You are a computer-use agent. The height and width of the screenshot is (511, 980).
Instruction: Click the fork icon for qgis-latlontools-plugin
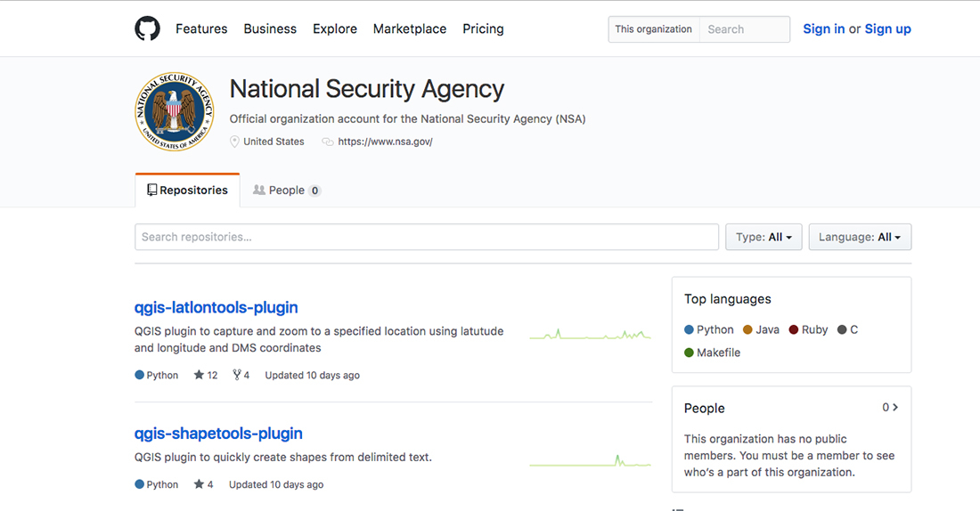coord(237,375)
